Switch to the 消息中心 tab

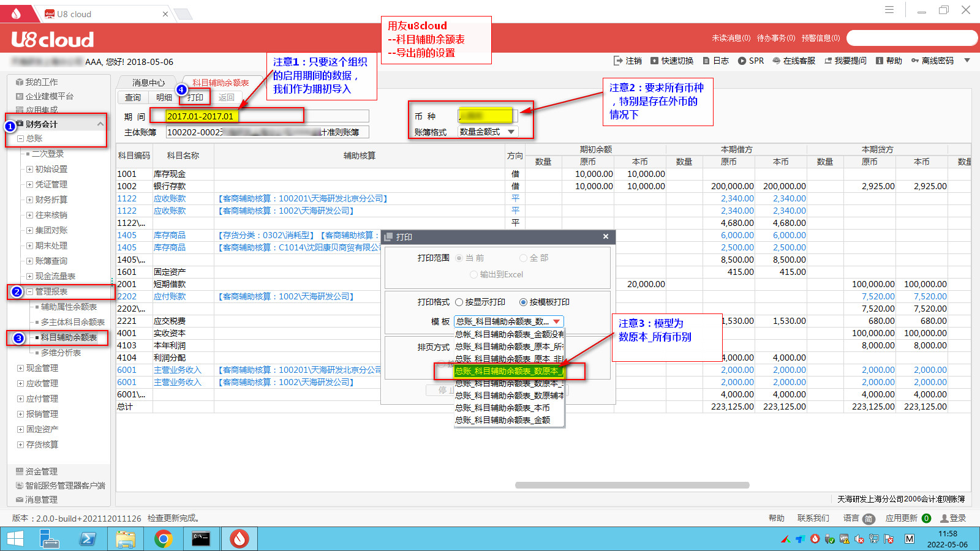pyautogui.click(x=149, y=83)
